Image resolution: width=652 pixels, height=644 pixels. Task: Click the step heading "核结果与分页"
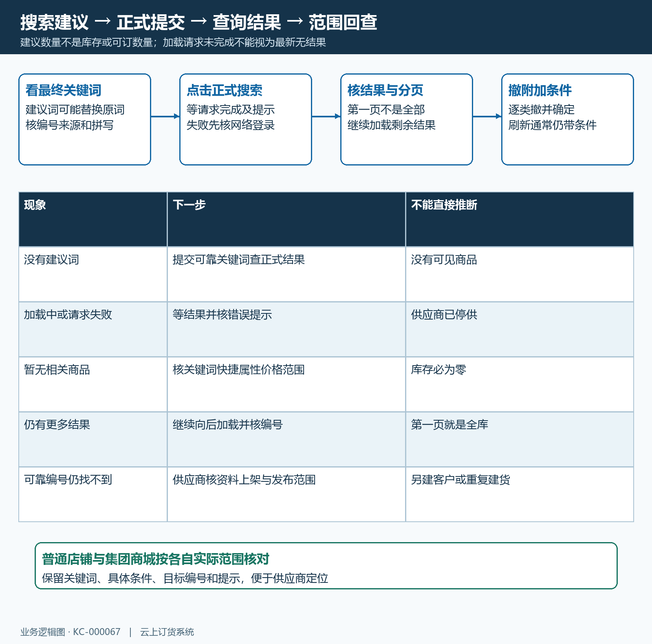tap(385, 90)
